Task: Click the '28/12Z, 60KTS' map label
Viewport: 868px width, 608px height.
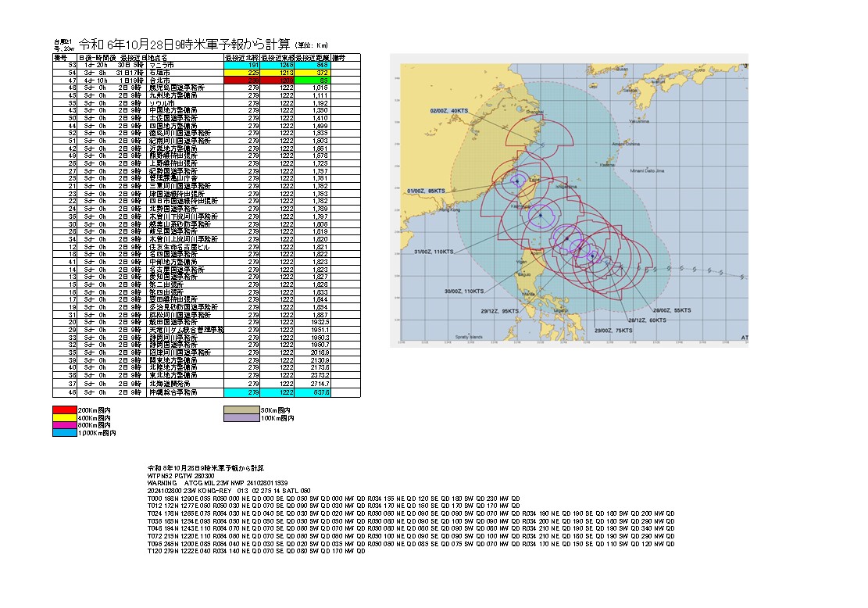Action: [x=647, y=320]
